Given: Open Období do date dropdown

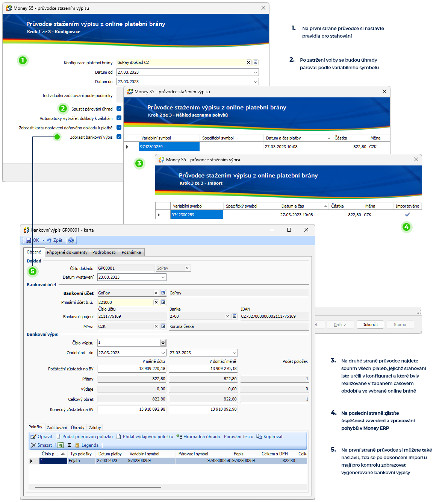Looking at the screenshot, I should (235, 353).
